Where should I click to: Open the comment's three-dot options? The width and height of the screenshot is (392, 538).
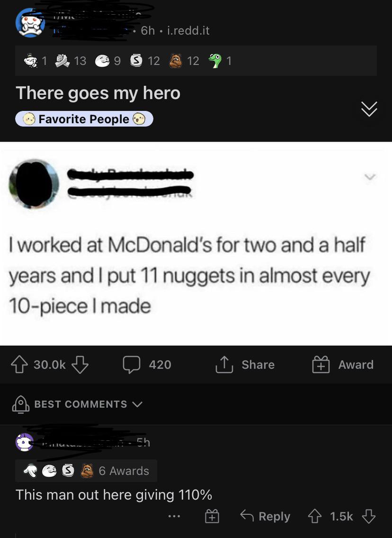(x=174, y=516)
